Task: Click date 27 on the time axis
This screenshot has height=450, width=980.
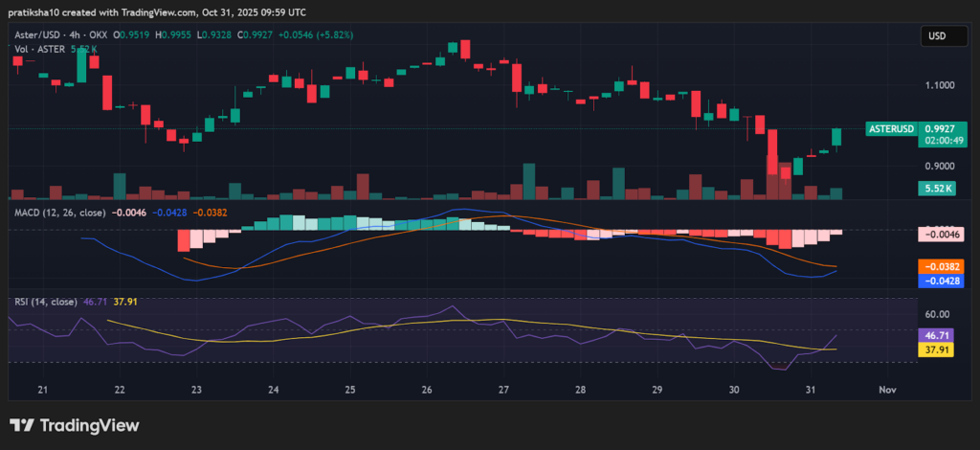Action: pyautogui.click(x=503, y=391)
